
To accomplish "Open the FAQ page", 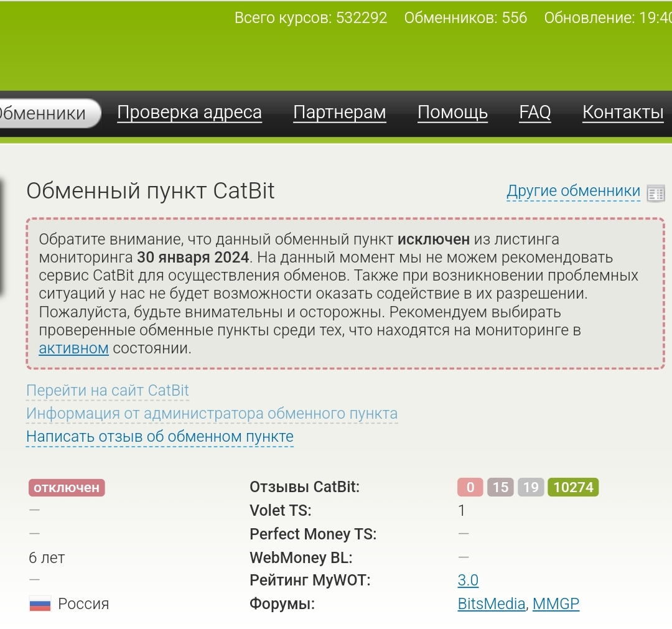I will point(535,113).
